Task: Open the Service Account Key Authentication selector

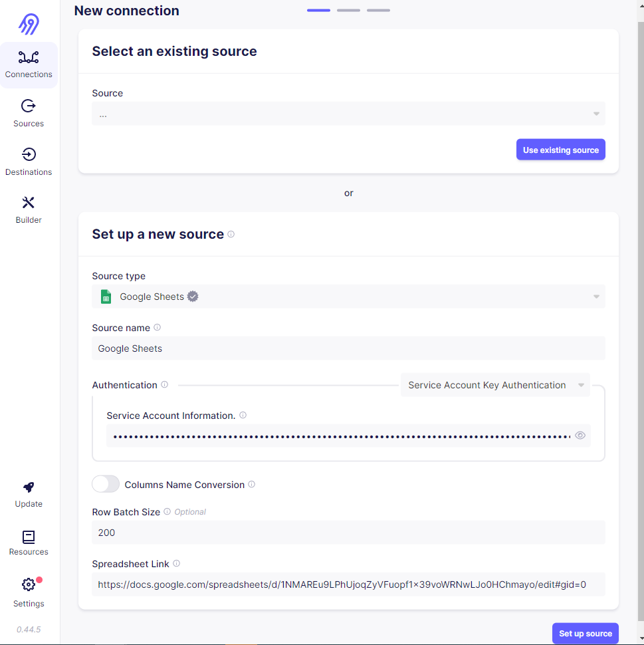Action: pyautogui.click(x=495, y=385)
